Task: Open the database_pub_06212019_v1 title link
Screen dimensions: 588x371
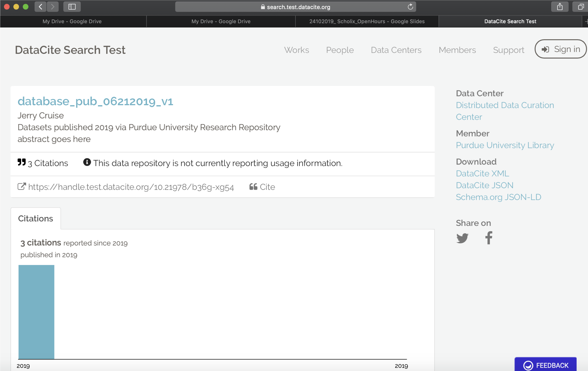Action: [x=95, y=101]
